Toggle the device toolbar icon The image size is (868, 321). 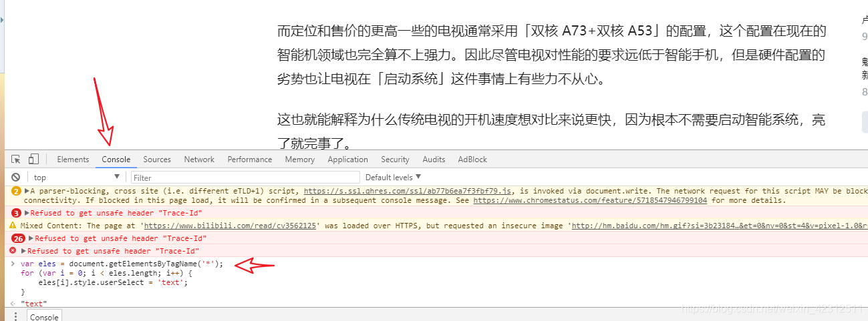click(33, 159)
